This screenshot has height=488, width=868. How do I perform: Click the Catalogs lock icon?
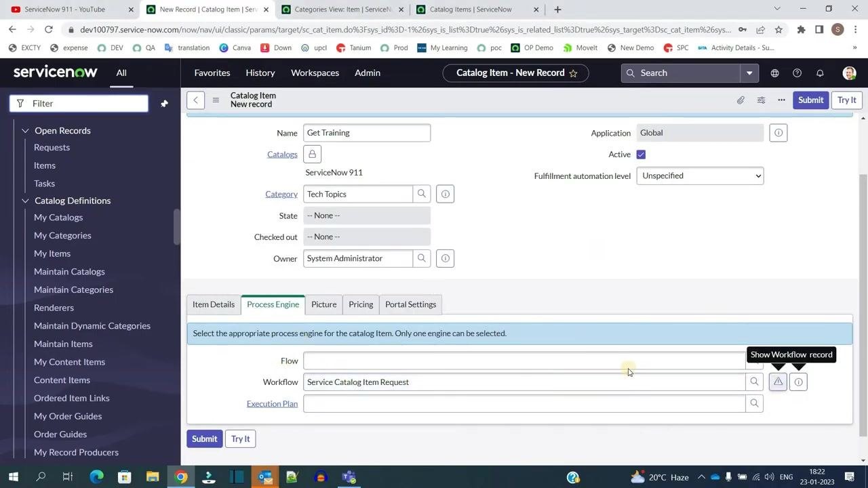coord(312,155)
